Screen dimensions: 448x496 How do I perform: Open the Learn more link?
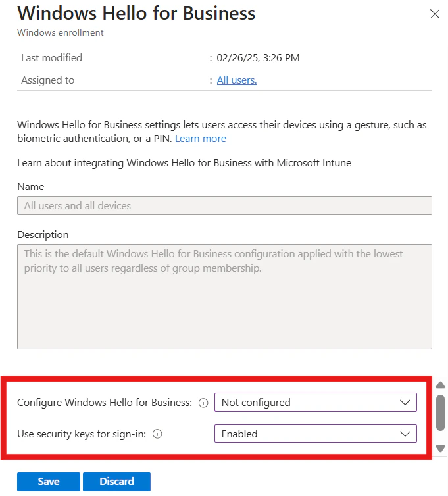point(201,139)
